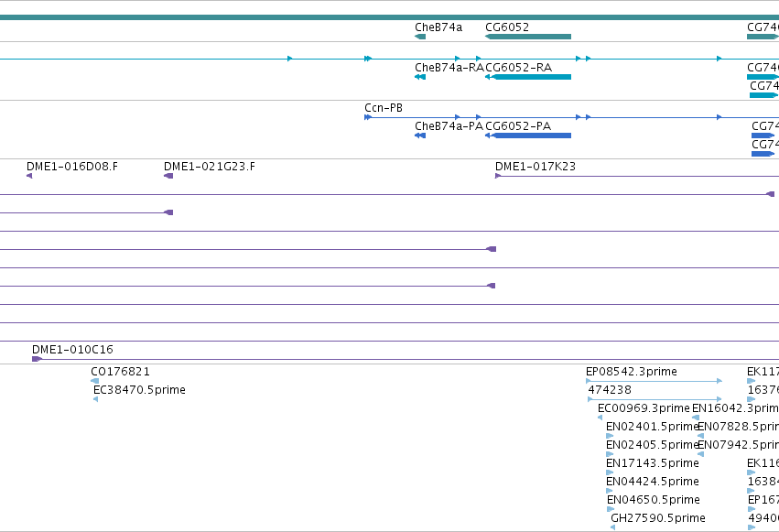Select the EN07828.5prime label
The height and width of the screenshot is (532, 779).
(738, 427)
